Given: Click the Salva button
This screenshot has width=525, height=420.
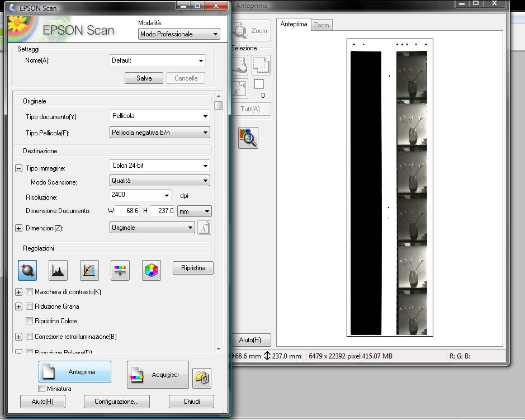Looking at the screenshot, I should pyautogui.click(x=144, y=78).
